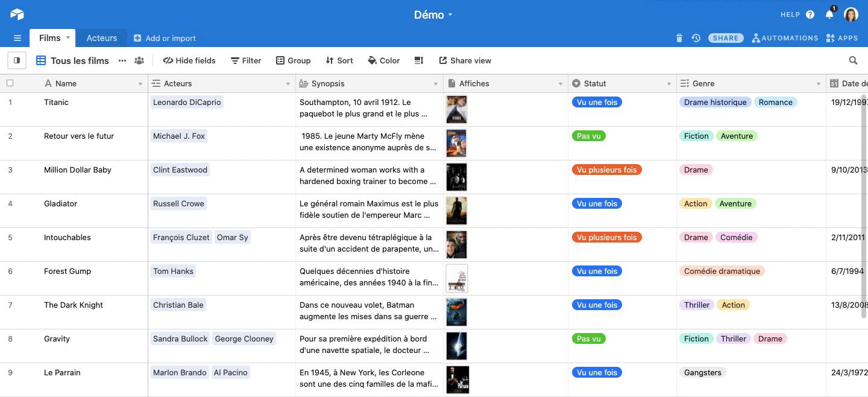Select the Gladiator synopsis cell
Screen dimensions: 868x397
tap(370, 211)
